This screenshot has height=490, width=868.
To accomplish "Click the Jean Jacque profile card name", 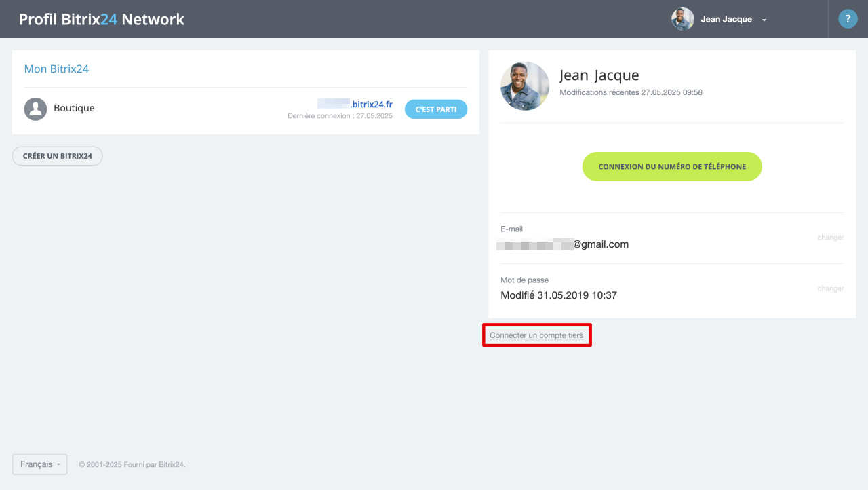I will click(599, 75).
